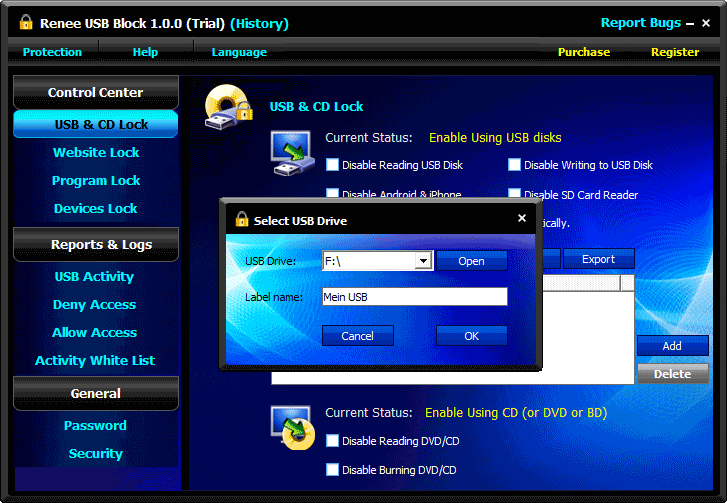Check Disable Reading DVD/CD
This screenshot has height=503, width=727.
coord(332,440)
